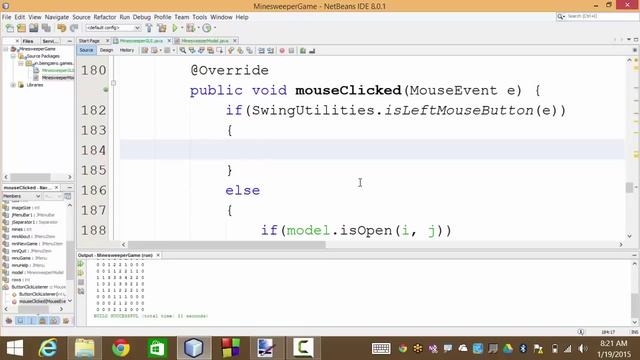Open the Refactor menu
Image resolution: width=640 pixels, height=360 pixels.
coord(105,17)
